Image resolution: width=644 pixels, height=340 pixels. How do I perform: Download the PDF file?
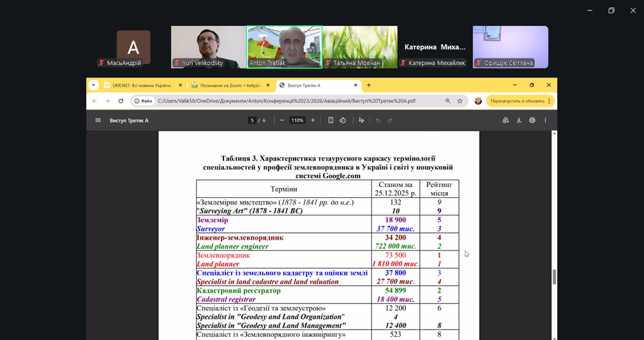pyautogui.click(x=519, y=121)
